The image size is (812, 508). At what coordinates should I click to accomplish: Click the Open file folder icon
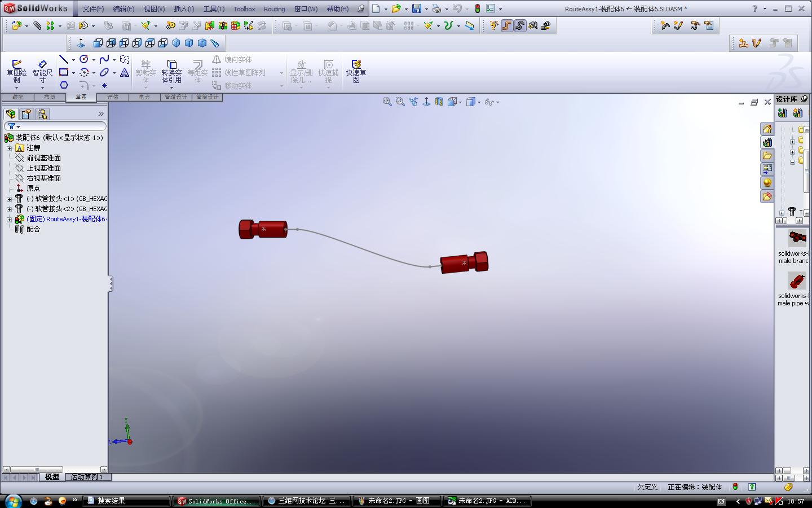tap(396, 8)
